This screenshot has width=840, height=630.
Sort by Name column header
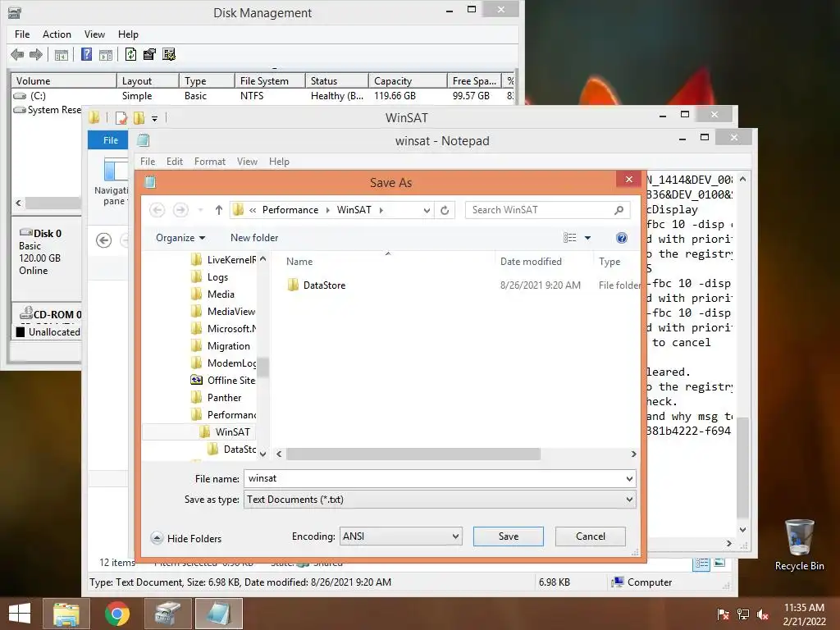(x=388, y=262)
